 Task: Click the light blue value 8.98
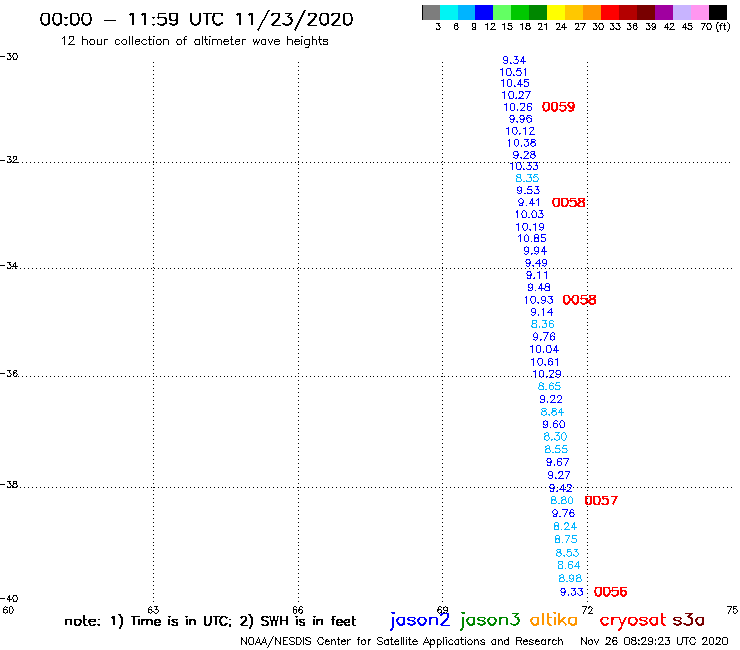click(570, 578)
